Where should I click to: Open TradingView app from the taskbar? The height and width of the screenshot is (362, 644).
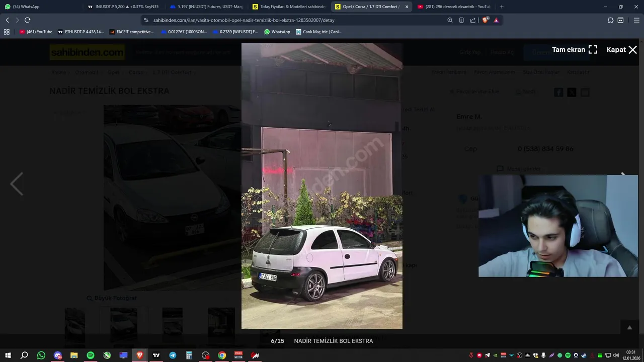pos(156,355)
